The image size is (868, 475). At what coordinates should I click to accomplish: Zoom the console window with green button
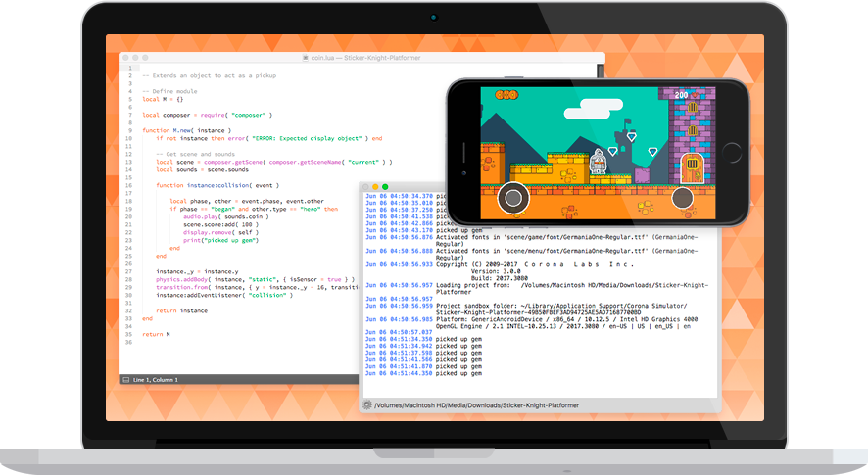coord(386,186)
